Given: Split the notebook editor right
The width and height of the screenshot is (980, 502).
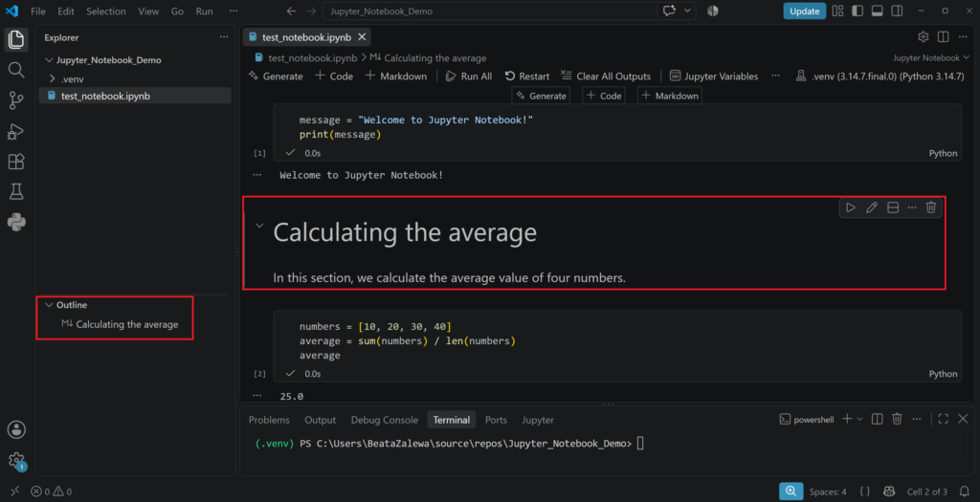Looking at the screenshot, I should click(943, 37).
